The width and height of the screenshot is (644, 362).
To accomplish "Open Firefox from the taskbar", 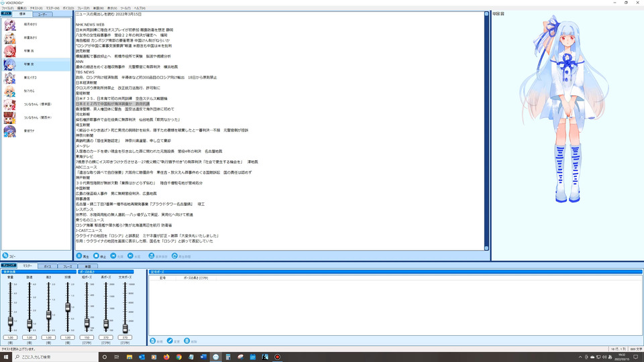I will click(166, 357).
